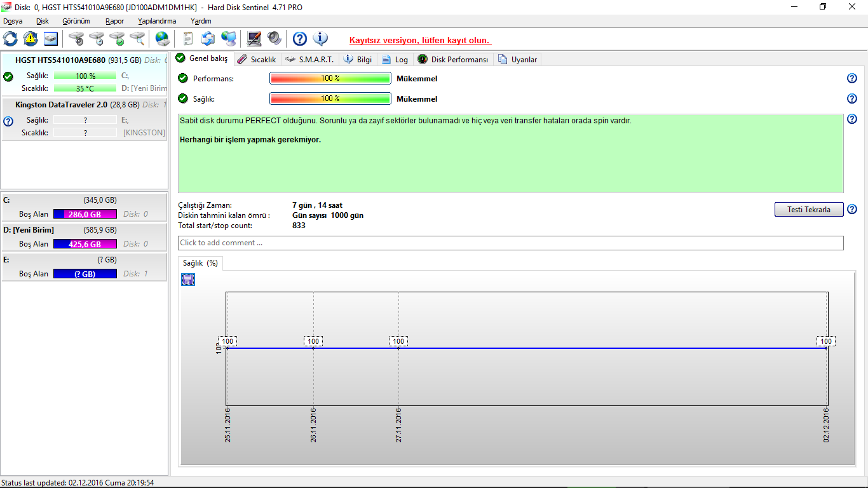The width and height of the screenshot is (868, 488).
Task: Click the speaker sound icon in toolbar
Action: tap(275, 39)
